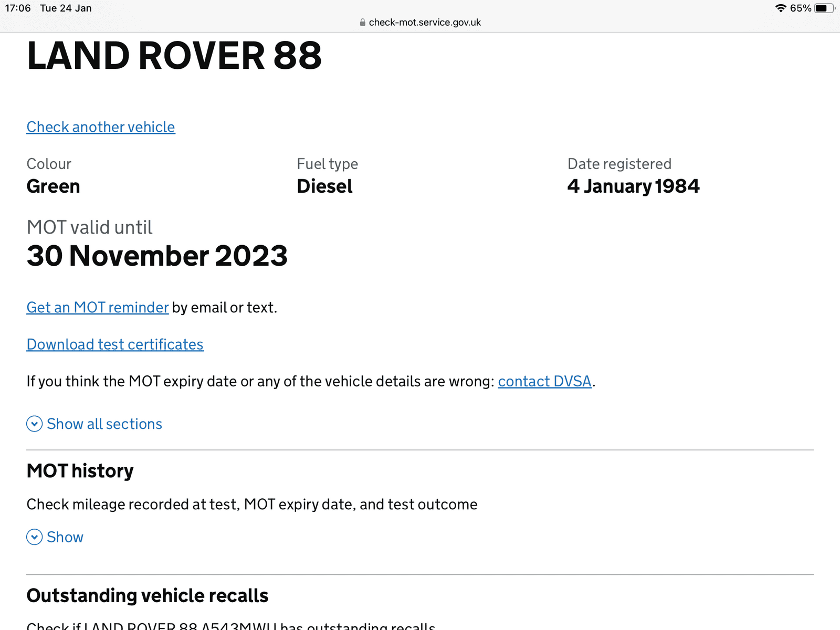Tap the battery icon in the status bar

click(824, 8)
